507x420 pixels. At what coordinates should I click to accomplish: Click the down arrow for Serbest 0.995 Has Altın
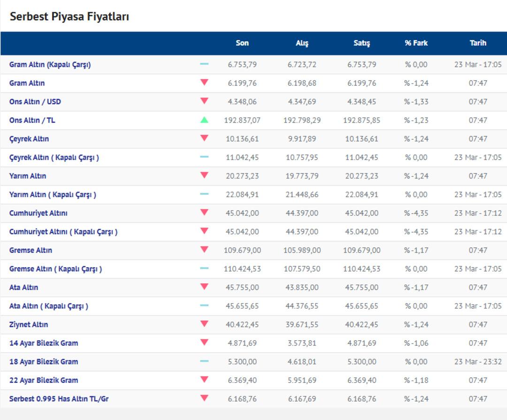tap(204, 398)
